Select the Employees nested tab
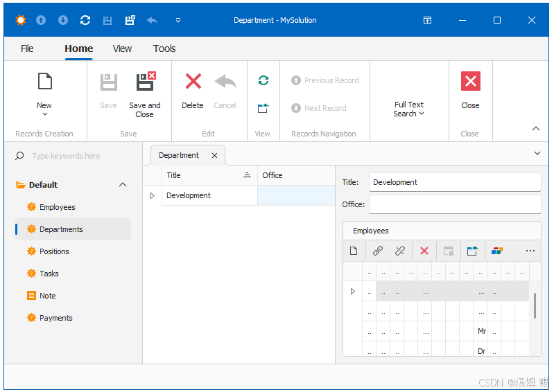The height and width of the screenshot is (392, 554). [371, 231]
